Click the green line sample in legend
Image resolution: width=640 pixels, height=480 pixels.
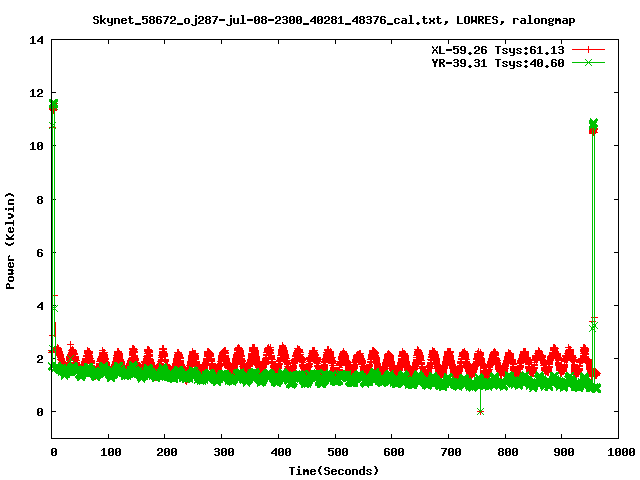pyautogui.click(x=588, y=63)
